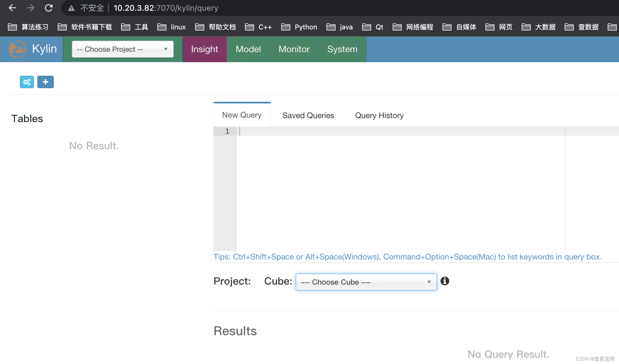Select the New Query tab

(242, 115)
